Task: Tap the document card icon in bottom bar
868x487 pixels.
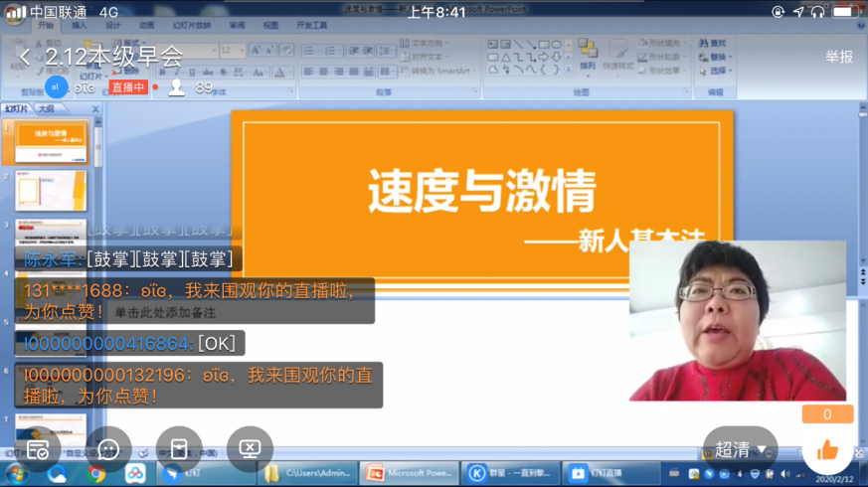Action: click(179, 449)
